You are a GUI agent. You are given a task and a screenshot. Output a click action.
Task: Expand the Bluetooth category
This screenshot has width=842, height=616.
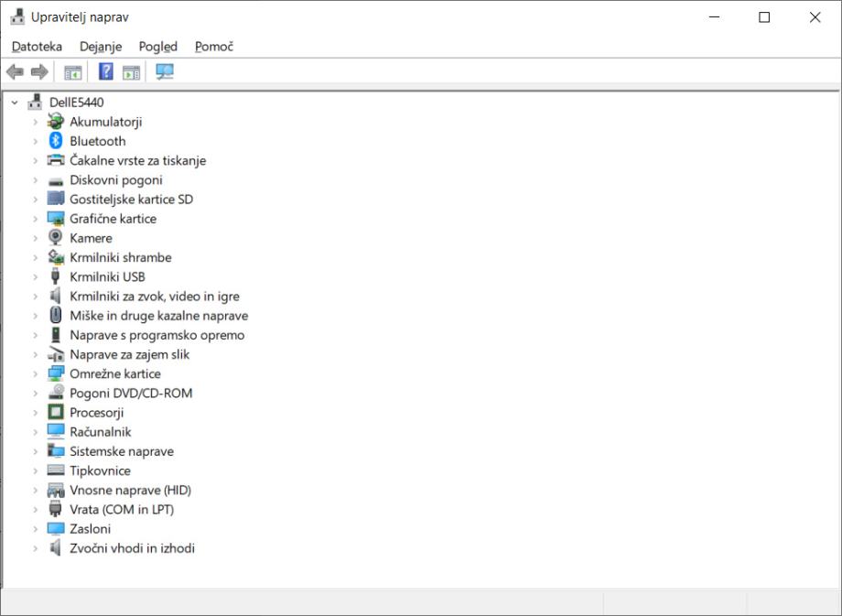35,141
